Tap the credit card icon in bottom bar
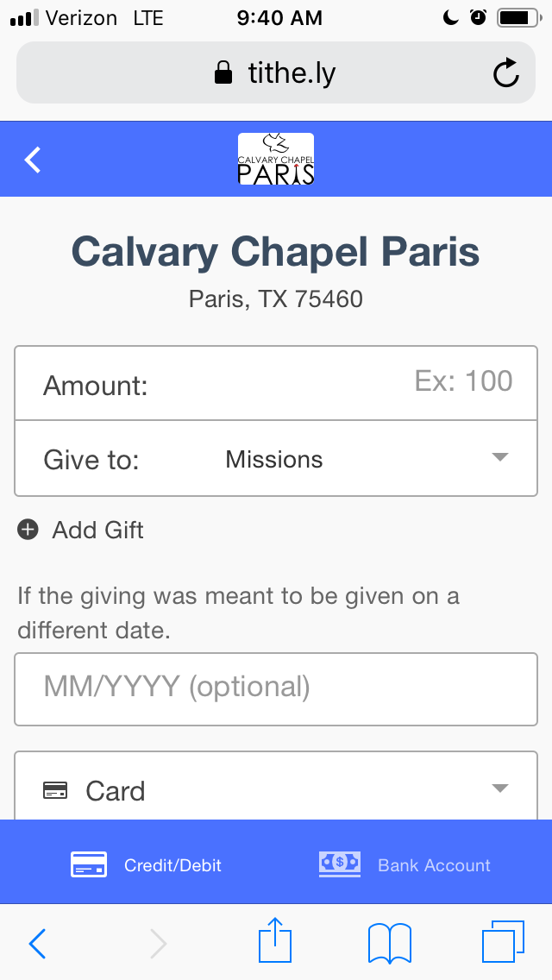The width and height of the screenshot is (552, 980). (x=89, y=864)
